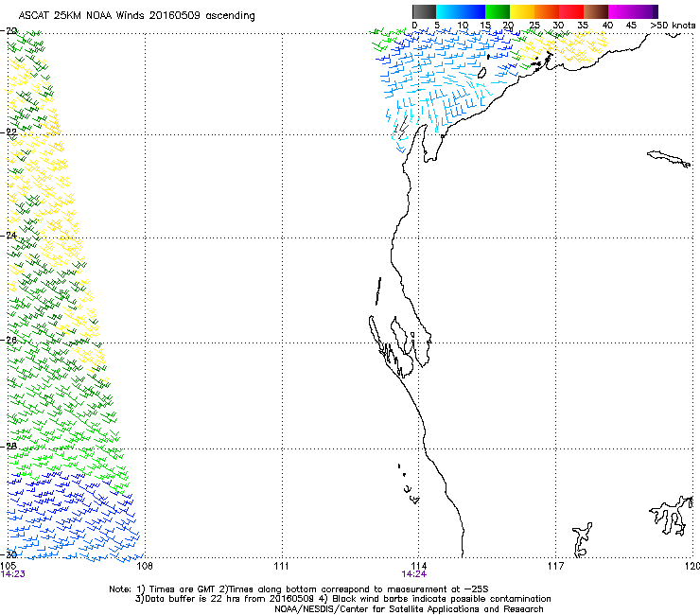Click the '108' longitude label

click(145, 567)
